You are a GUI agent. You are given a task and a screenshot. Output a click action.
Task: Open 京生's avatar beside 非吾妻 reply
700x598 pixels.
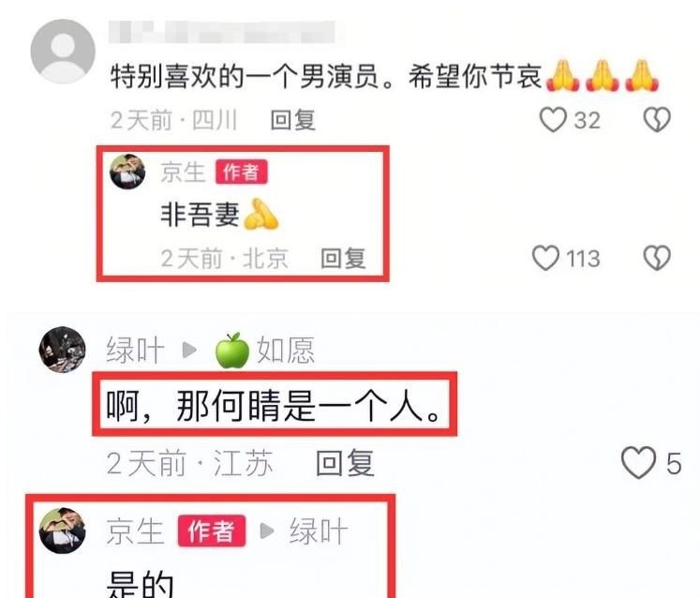point(127,172)
